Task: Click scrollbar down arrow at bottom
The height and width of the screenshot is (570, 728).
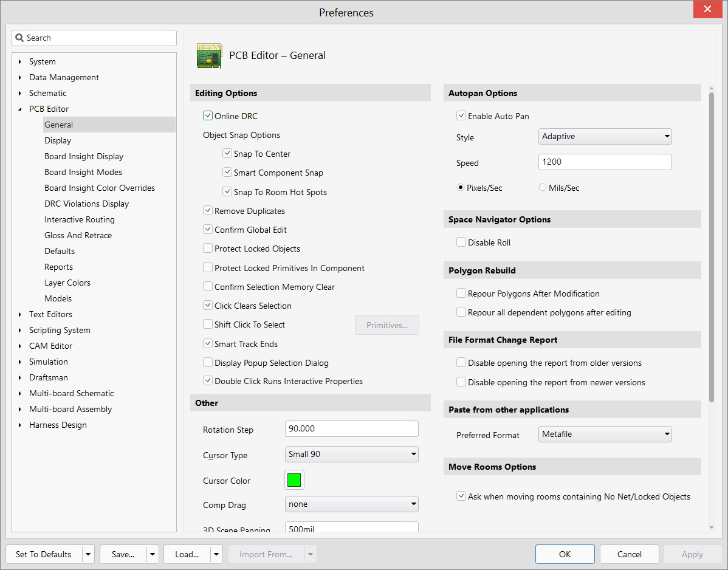Action: point(711,527)
